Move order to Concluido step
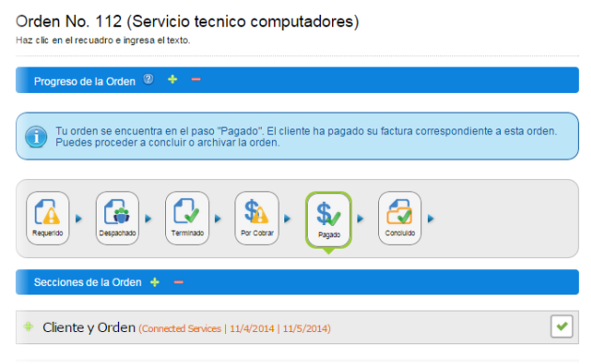 pyautogui.click(x=400, y=219)
